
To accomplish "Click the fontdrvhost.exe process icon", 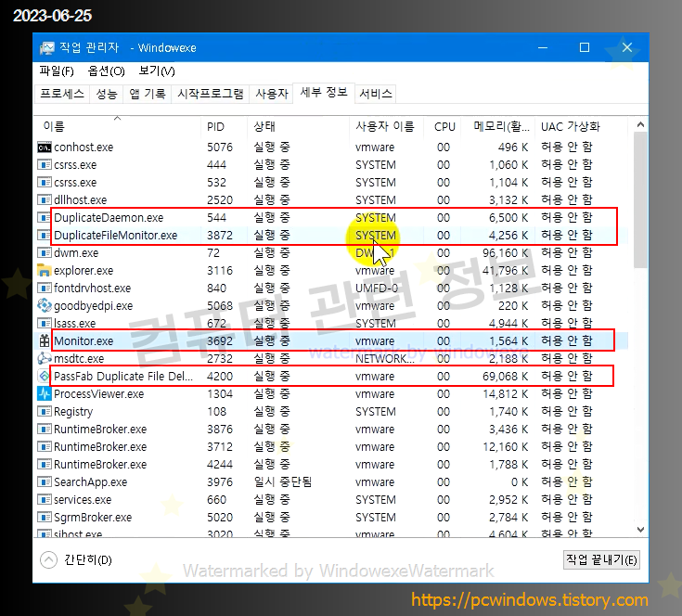I will point(44,288).
